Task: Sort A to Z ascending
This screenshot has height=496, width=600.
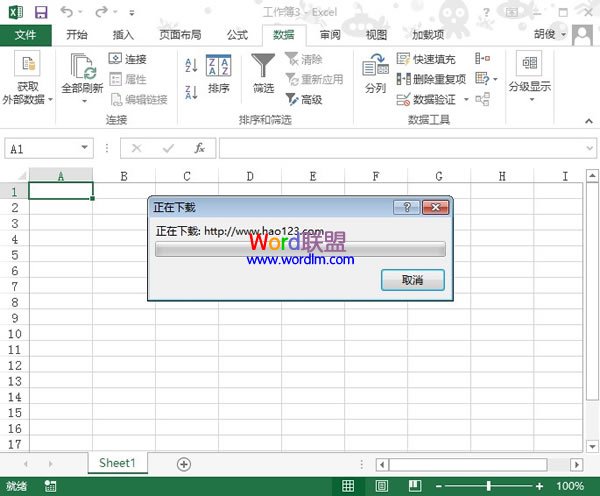Action: click(x=191, y=65)
